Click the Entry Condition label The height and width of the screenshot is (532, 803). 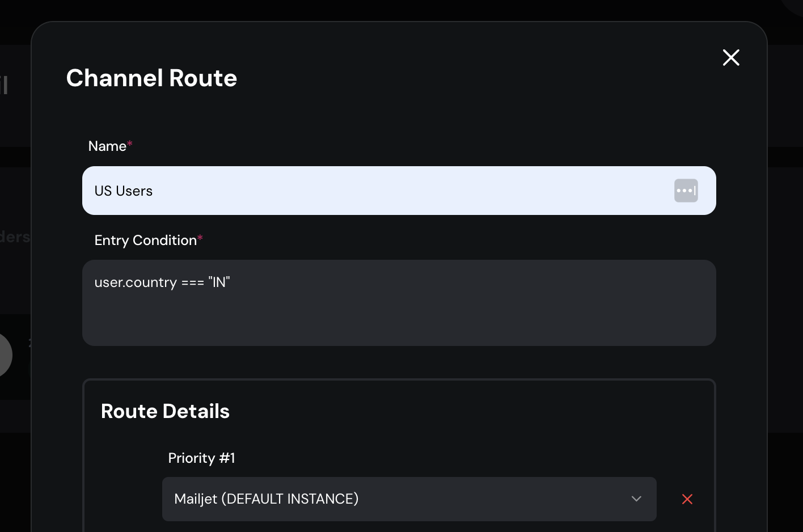point(146,240)
